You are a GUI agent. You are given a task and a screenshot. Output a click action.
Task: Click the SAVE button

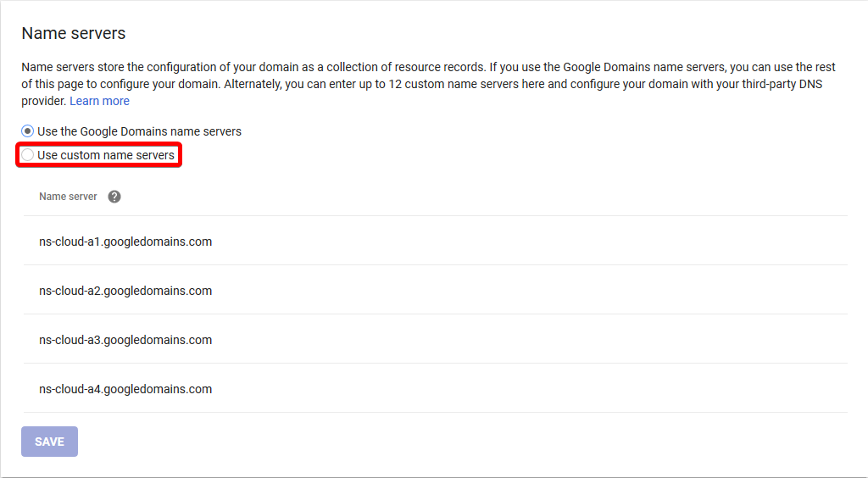pyautogui.click(x=49, y=442)
